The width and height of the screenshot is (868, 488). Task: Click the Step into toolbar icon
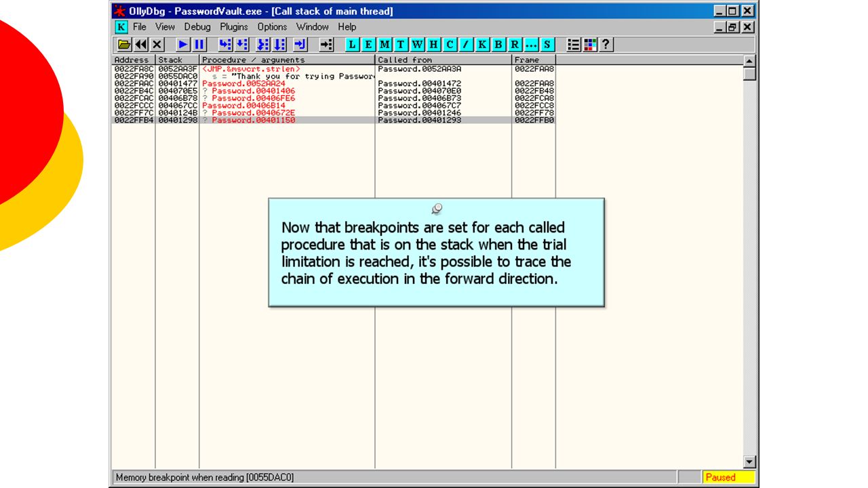click(x=225, y=45)
